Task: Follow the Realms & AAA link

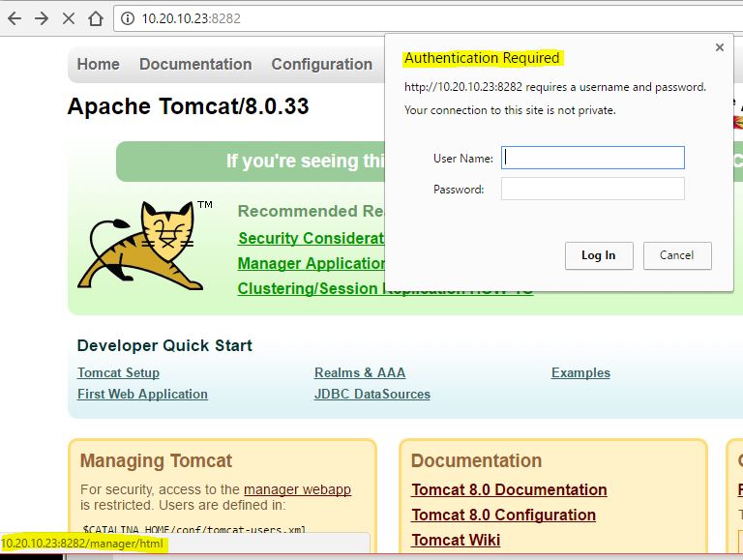Action: click(360, 372)
